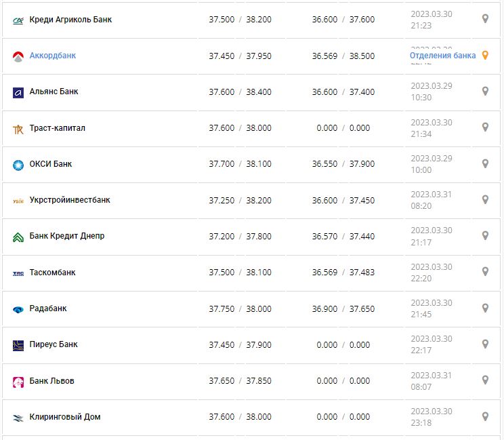
Task: Click the location pin in Альянс Банк row
Action: [485, 92]
